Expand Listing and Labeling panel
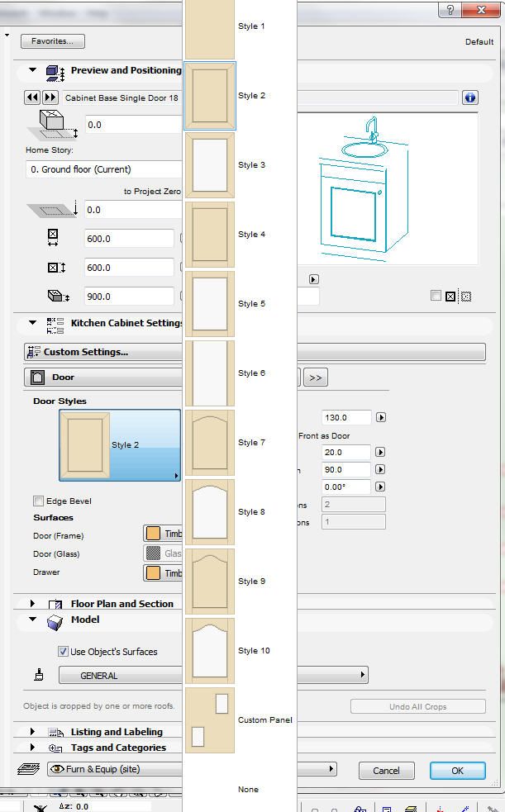Image resolution: width=505 pixels, height=812 pixels. coord(32,732)
